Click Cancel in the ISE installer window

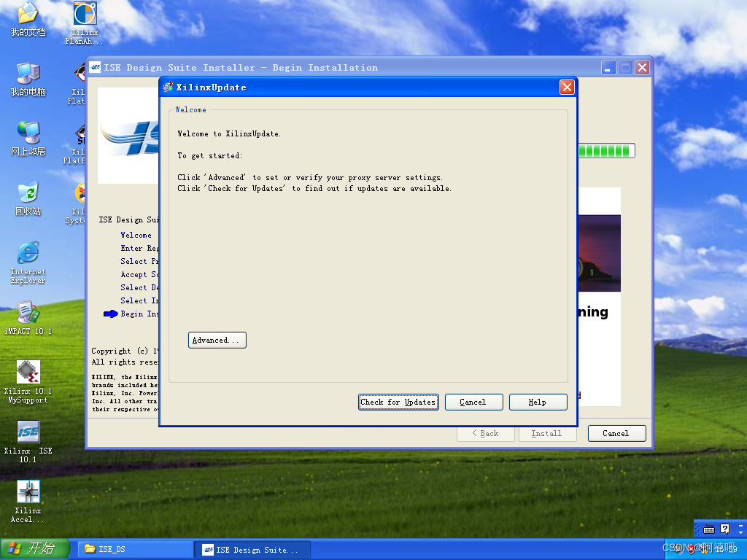pyautogui.click(x=616, y=433)
